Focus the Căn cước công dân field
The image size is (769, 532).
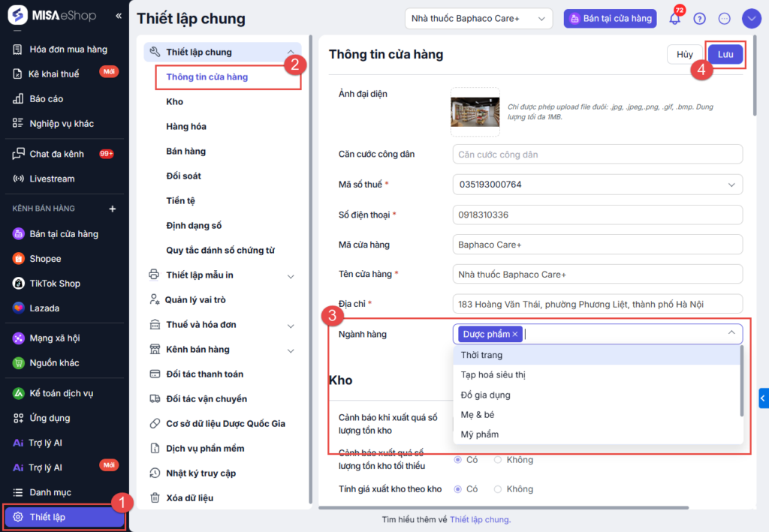[597, 155]
